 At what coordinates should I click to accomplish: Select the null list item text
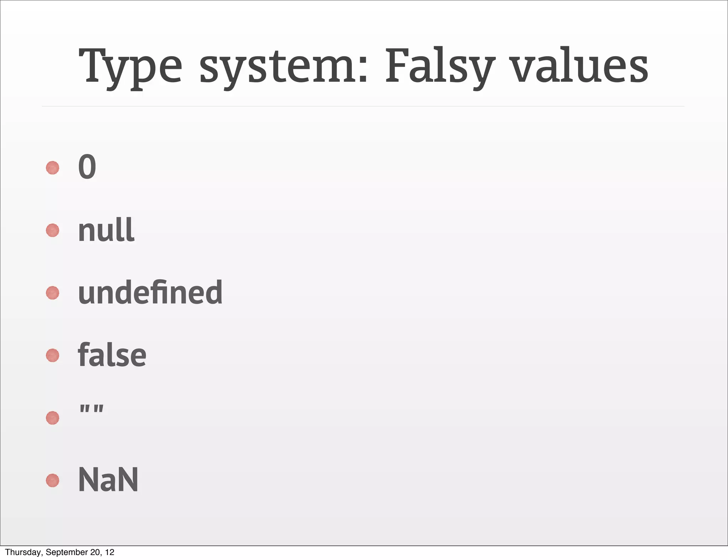coord(106,230)
